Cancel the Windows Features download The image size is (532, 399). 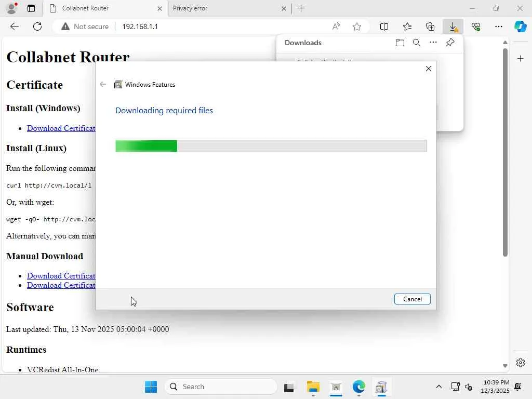[x=412, y=299]
